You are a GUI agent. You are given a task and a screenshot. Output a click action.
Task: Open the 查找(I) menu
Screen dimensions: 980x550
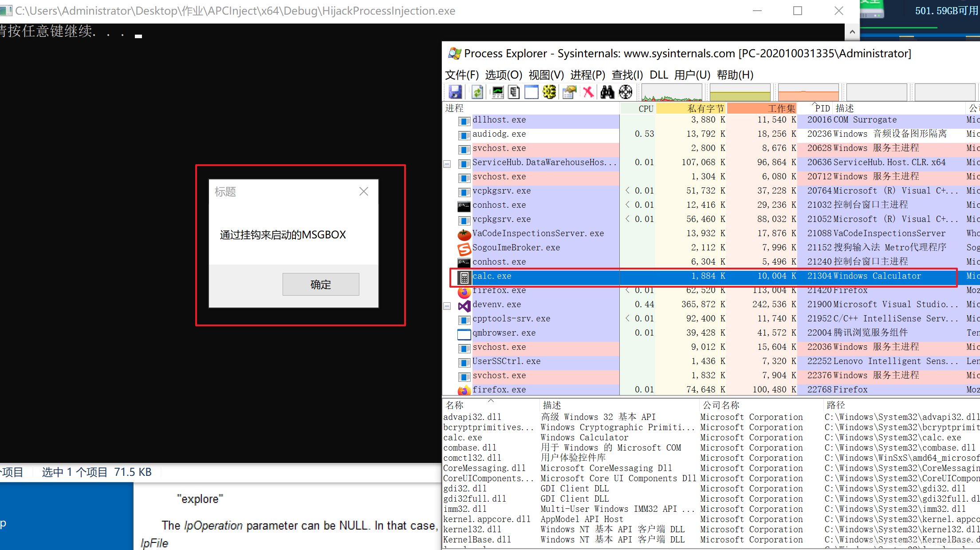(627, 75)
